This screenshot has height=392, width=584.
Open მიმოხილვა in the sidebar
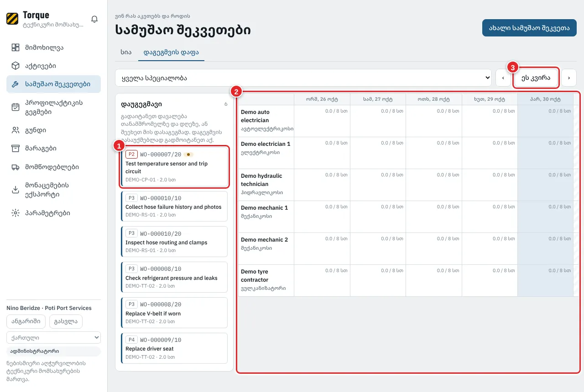coord(53,47)
